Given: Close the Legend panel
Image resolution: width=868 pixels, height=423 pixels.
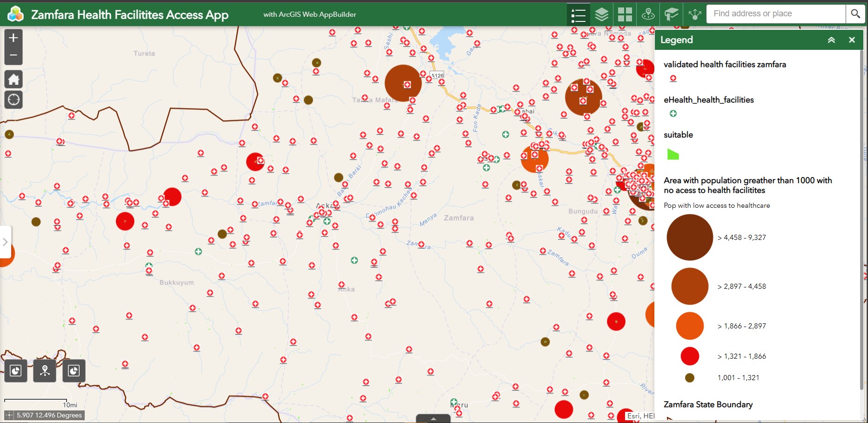Looking at the screenshot, I should click(852, 40).
